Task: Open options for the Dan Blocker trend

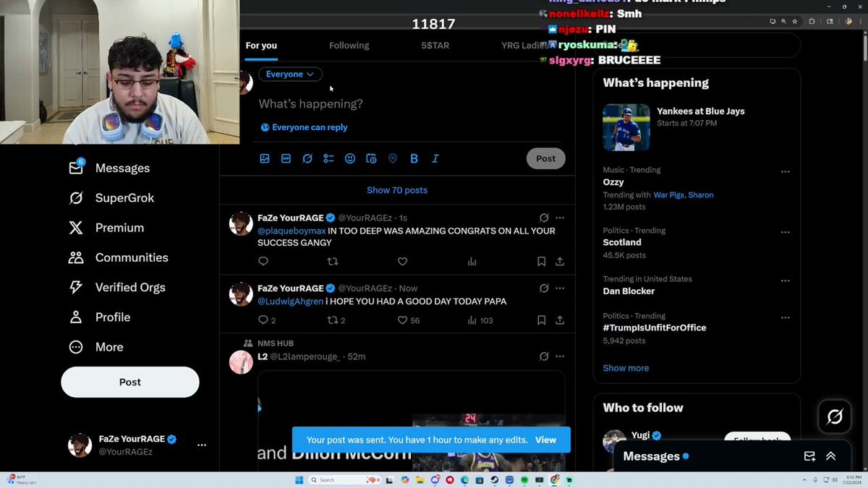Action: click(x=785, y=281)
